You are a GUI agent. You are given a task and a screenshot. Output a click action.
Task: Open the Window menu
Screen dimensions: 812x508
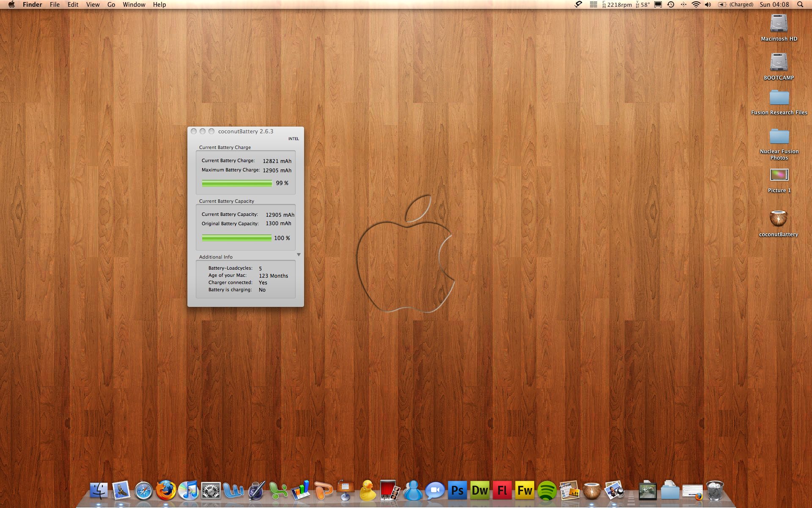134,5
